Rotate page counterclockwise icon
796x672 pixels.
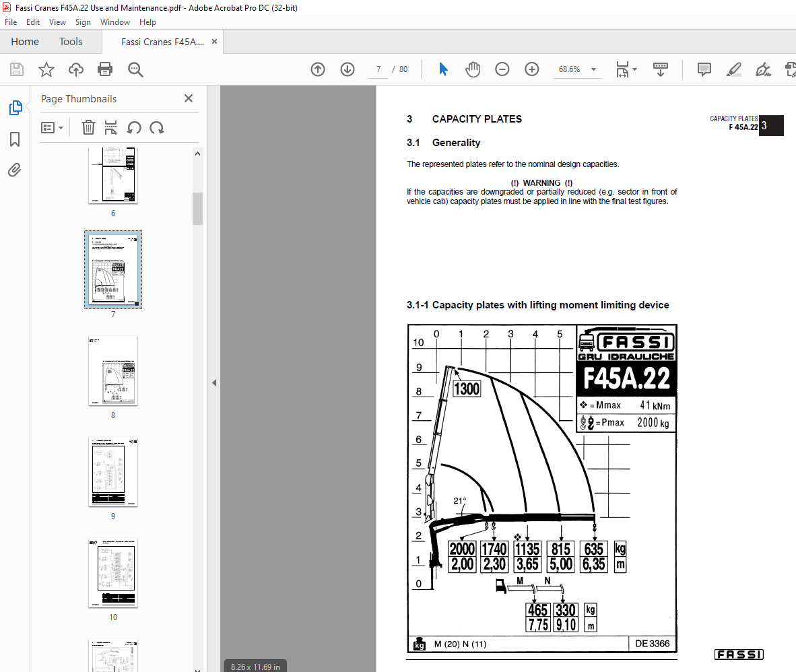coord(134,127)
